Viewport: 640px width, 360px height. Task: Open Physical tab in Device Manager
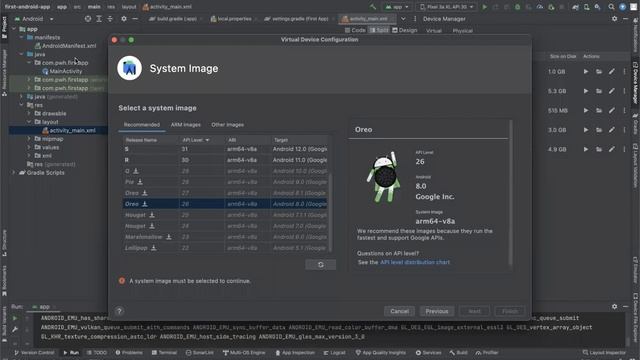pyautogui.click(x=462, y=31)
